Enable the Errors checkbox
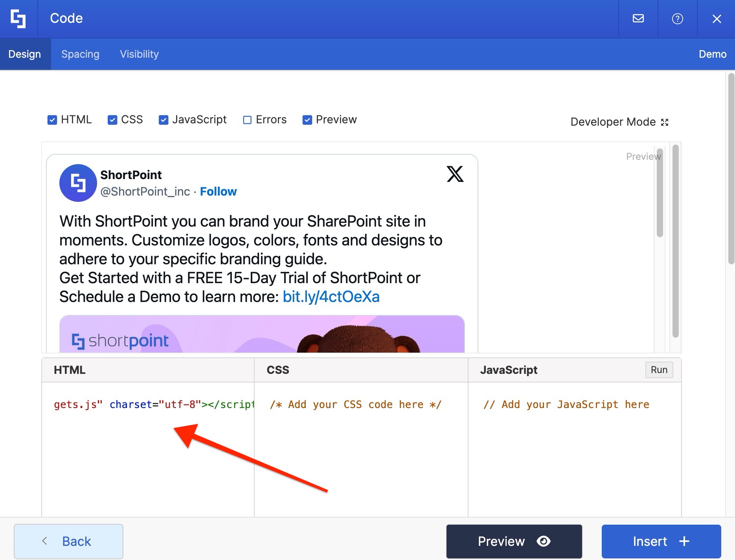The image size is (735, 560). pos(247,120)
